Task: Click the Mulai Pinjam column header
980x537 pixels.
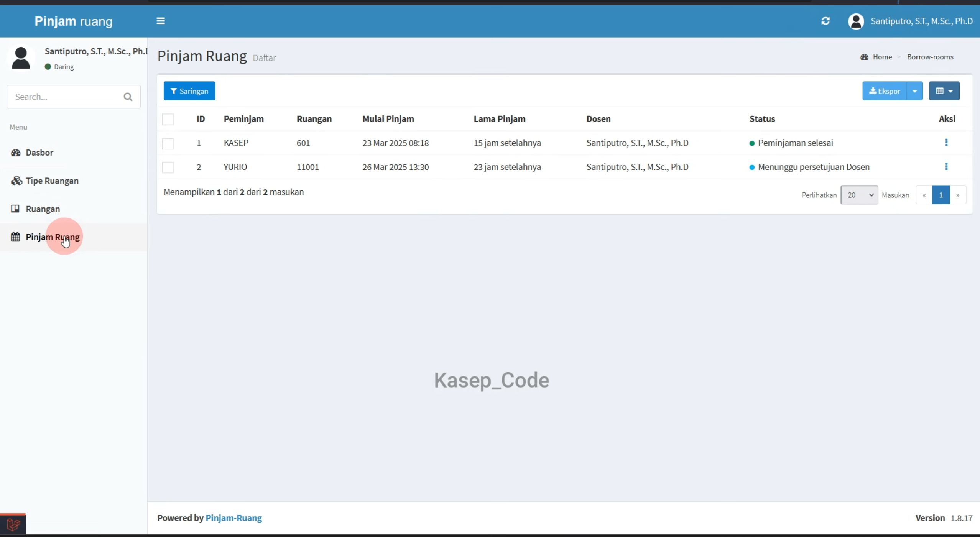Action: (388, 119)
